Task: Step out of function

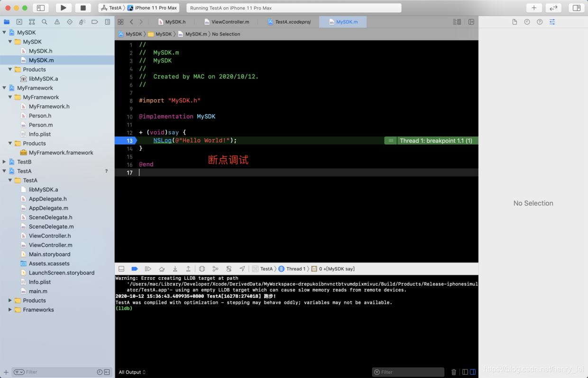Action: point(188,268)
